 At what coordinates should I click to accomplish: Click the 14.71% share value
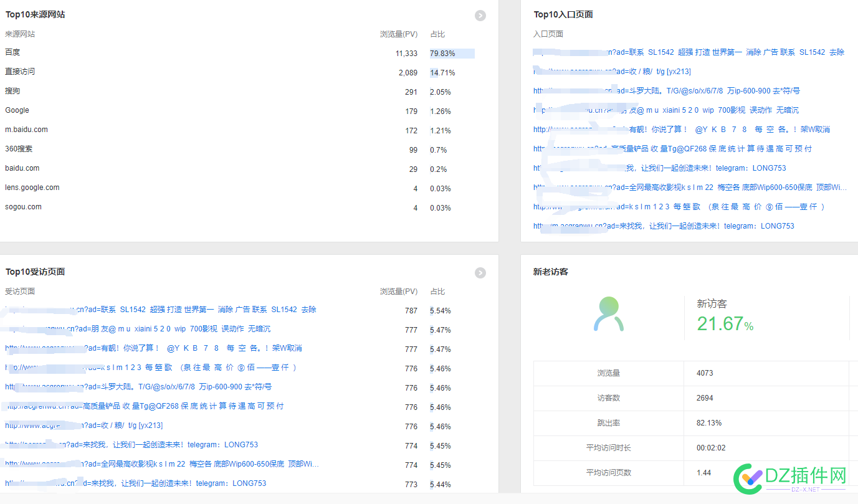pyautogui.click(x=442, y=73)
